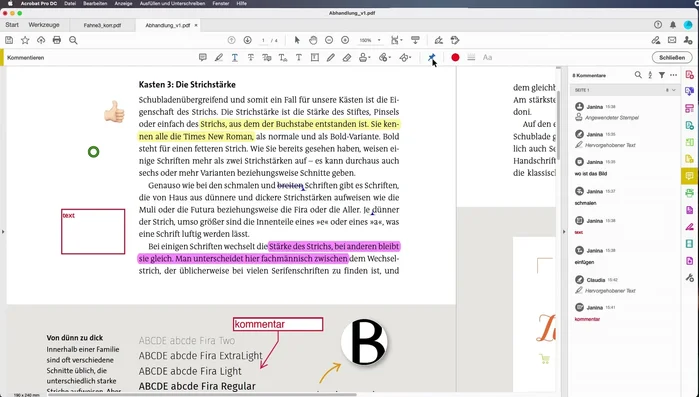Select the add text comment tool
The image size is (699, 397).
coord(299,57)
